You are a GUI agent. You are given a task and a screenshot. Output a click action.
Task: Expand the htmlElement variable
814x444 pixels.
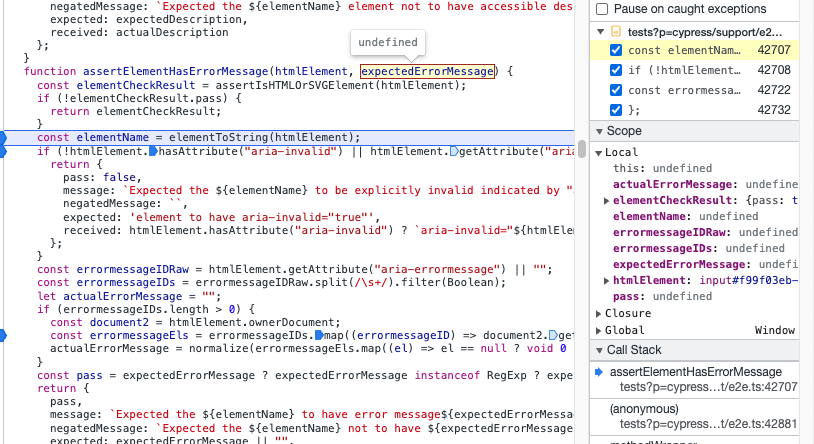(x=606, y=281)
